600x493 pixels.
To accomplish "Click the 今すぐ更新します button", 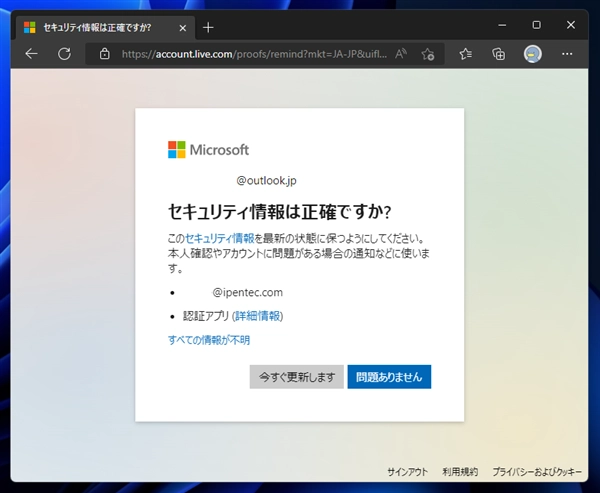I will 297,377.
